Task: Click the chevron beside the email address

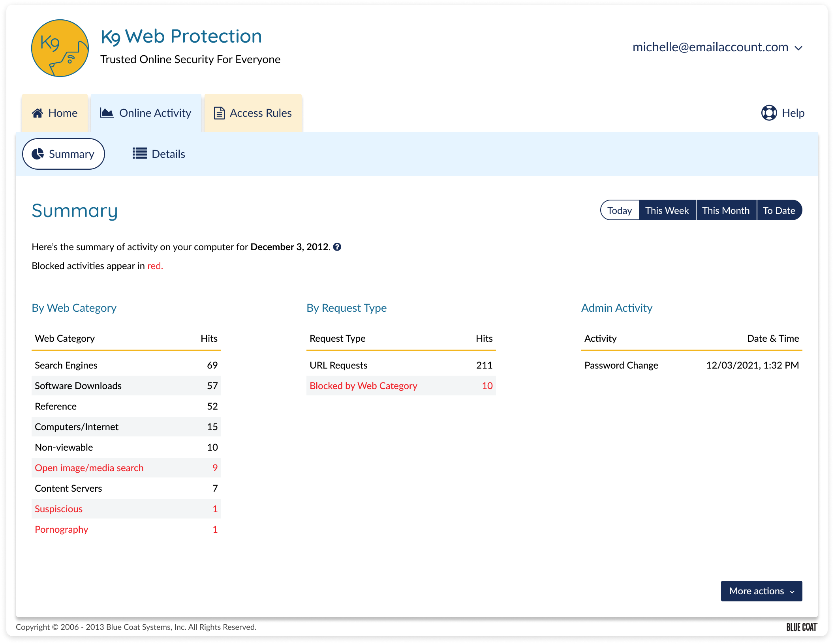Action: point(798,48)
